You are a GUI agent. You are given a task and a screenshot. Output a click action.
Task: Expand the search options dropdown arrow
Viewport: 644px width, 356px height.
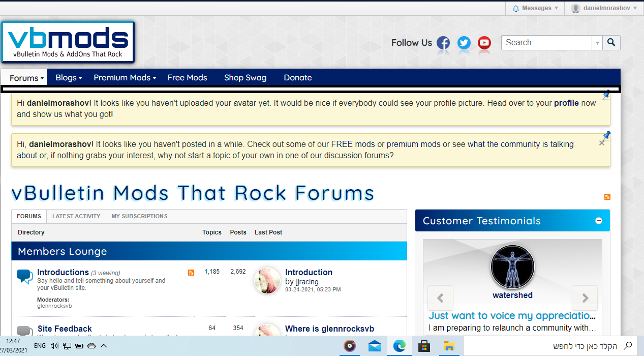coord(597,43)
